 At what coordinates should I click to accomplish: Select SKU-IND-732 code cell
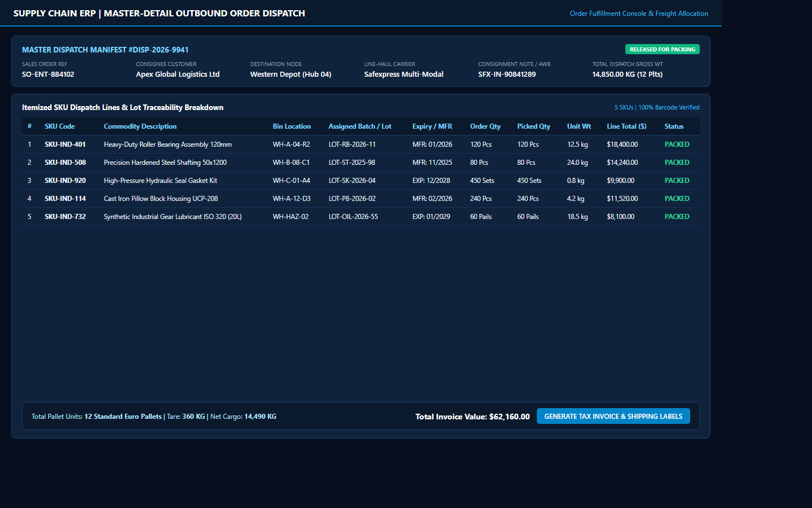tap(65, 217)
